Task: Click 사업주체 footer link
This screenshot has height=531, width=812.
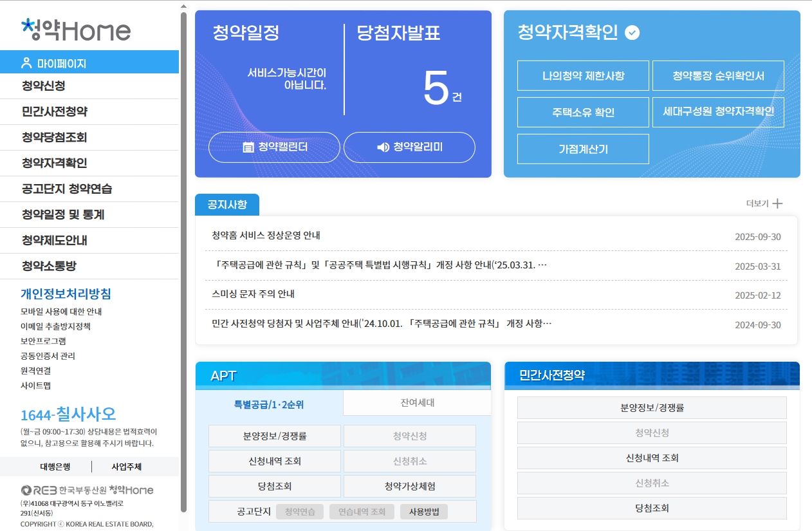Action: click(x=127, y=467)
